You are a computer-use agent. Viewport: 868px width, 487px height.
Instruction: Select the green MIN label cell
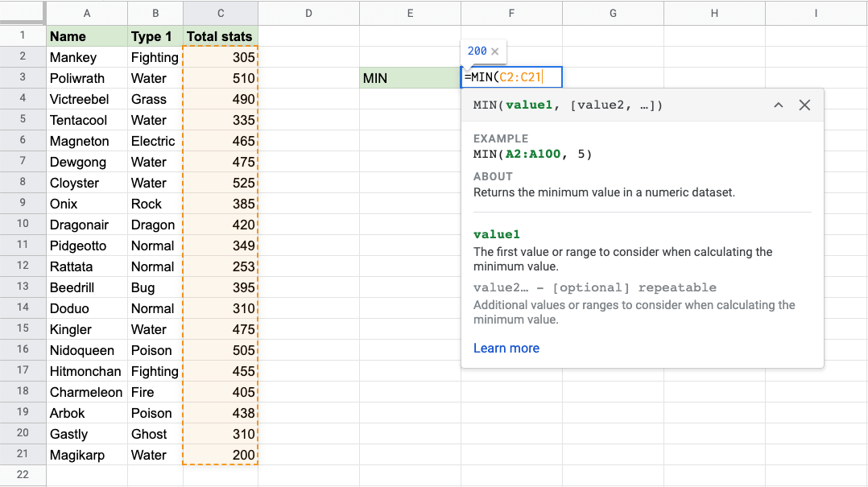[410, 78]
